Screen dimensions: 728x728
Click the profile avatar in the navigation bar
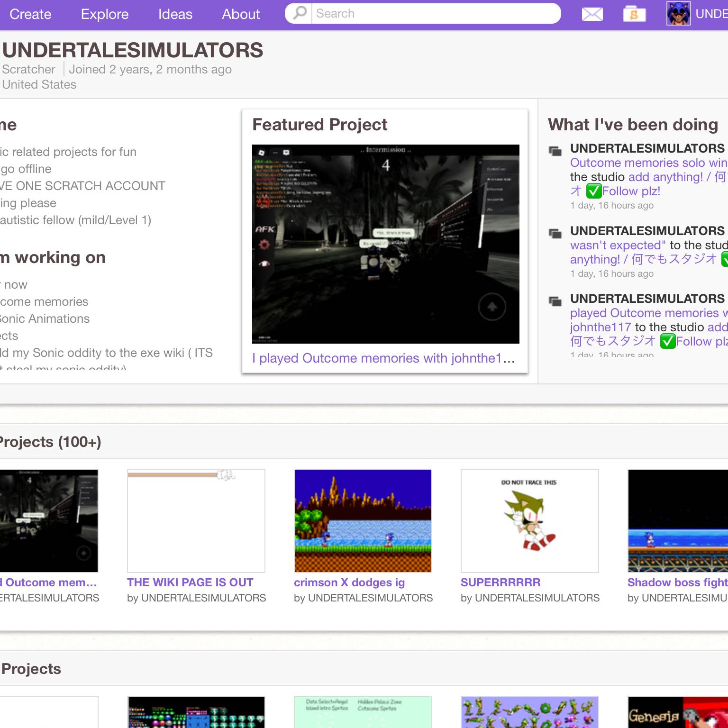tap(678, 13)
